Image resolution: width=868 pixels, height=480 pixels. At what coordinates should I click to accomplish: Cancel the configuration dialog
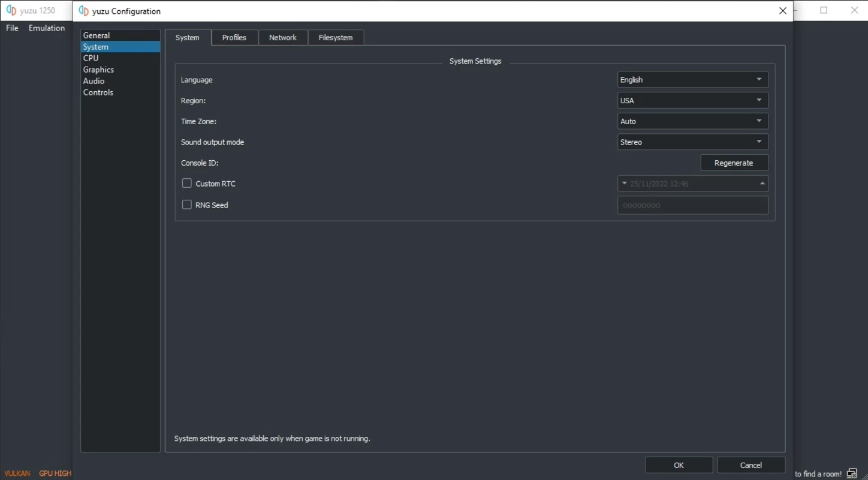tap(751, 465)
